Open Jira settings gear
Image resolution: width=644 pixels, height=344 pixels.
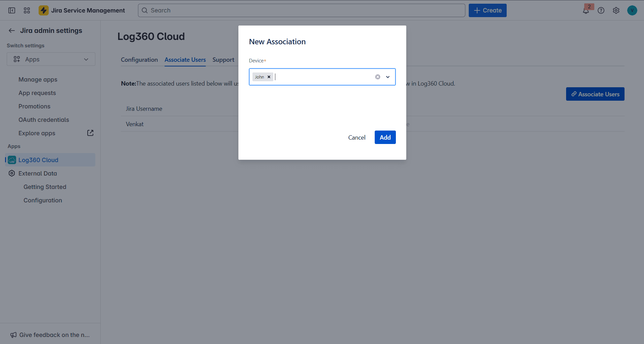616,10
